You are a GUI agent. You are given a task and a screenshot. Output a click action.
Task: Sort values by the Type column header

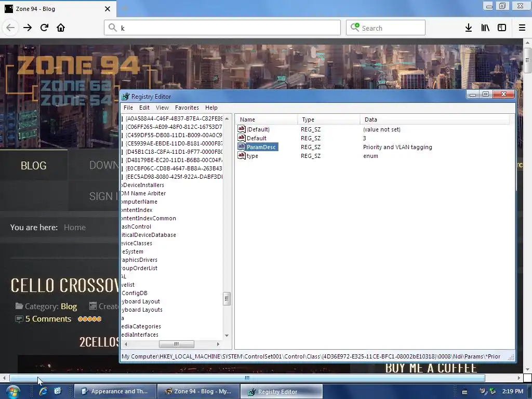coord(329,119)
